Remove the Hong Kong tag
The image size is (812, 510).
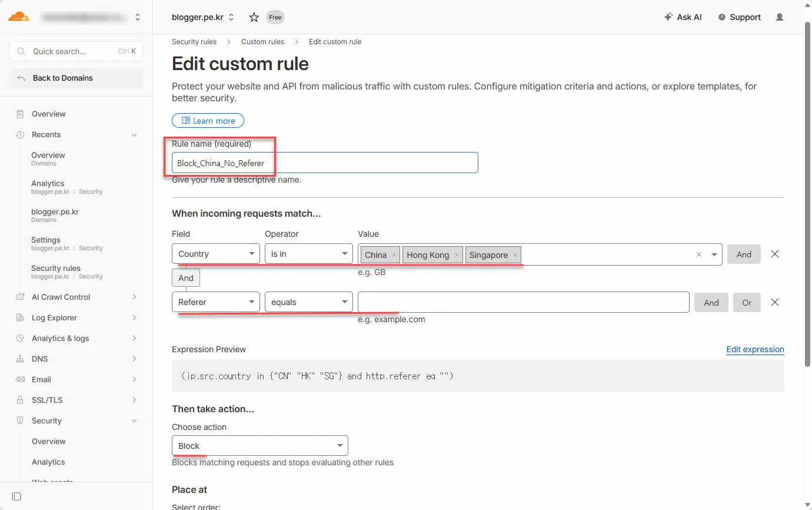coord(457,255)
